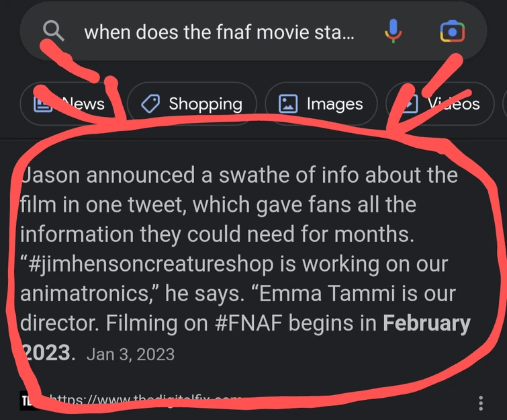Click the play icon on Videos chip
Screen dimensions: 507x420
(407, 103)
